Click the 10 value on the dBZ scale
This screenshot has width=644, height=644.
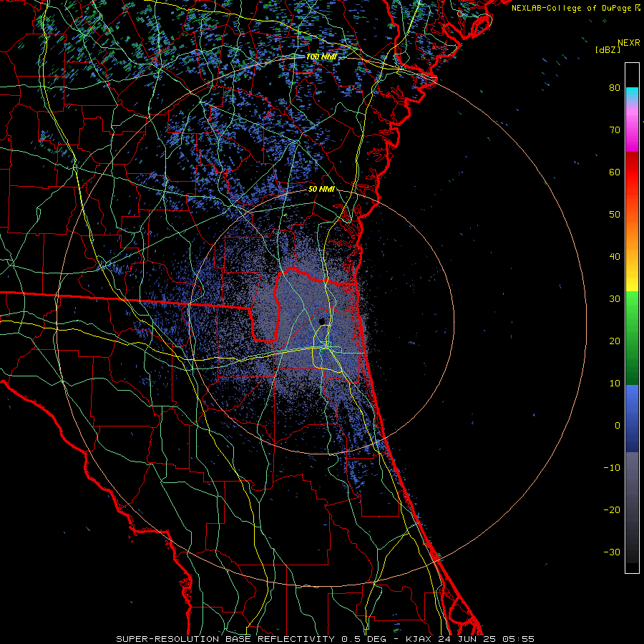click(615, 384)
